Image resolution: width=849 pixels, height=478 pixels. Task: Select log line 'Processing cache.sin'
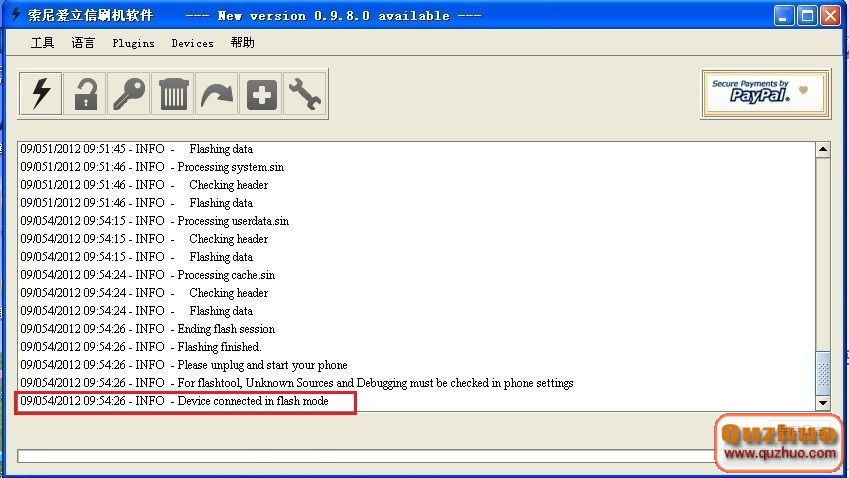(148, 275)
